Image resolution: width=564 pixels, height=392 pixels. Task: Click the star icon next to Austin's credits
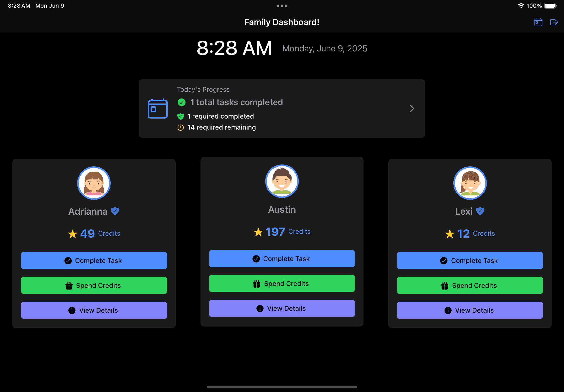258,232
